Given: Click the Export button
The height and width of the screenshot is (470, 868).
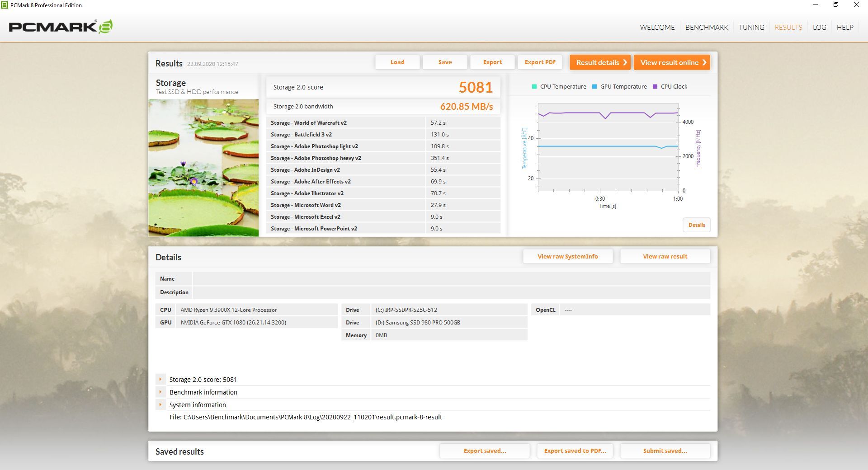Looking at the screenshot, I should click(492, 62).
